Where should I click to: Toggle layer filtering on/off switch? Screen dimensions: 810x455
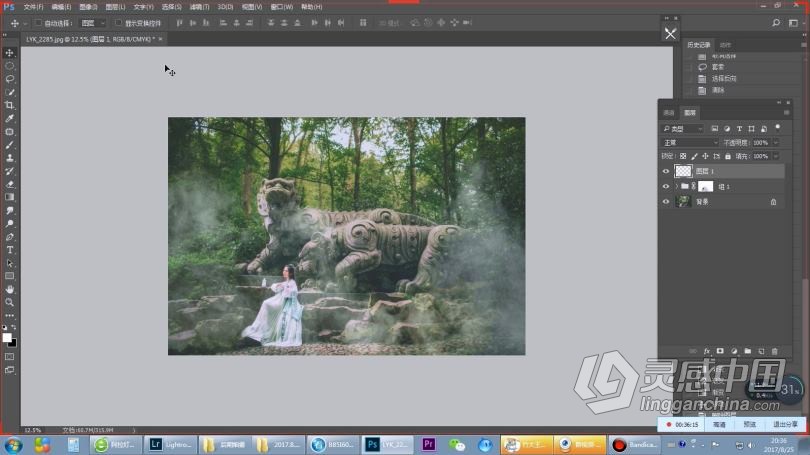tap(777, 128)
